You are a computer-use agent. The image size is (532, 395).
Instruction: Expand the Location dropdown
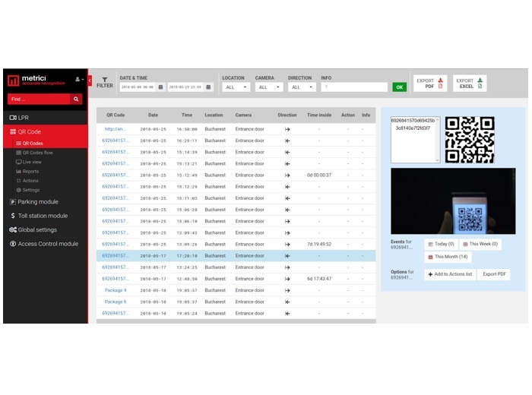[236, 87]
